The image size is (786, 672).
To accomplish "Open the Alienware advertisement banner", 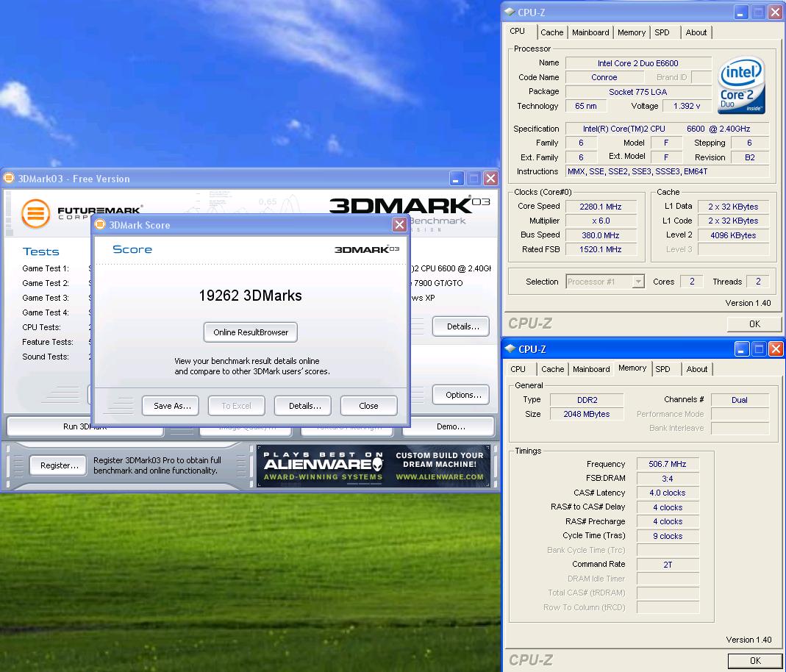I will pos(374,466).
